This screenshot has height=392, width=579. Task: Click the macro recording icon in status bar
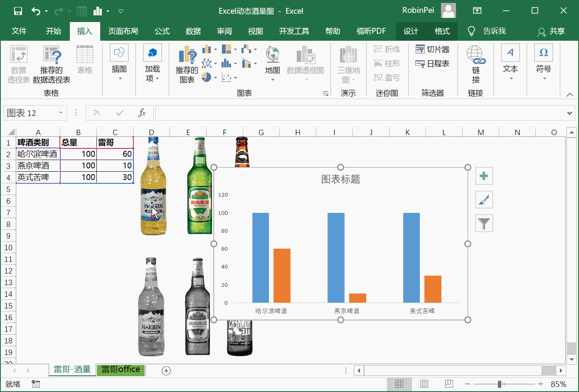tap(36, 384)
